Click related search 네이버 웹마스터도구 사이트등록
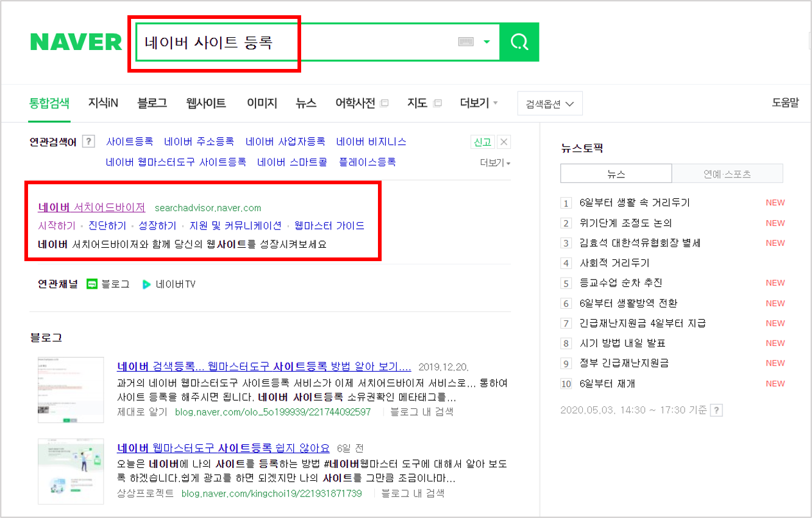The width and height of the screenshot is (812, 518). [176, 162]
